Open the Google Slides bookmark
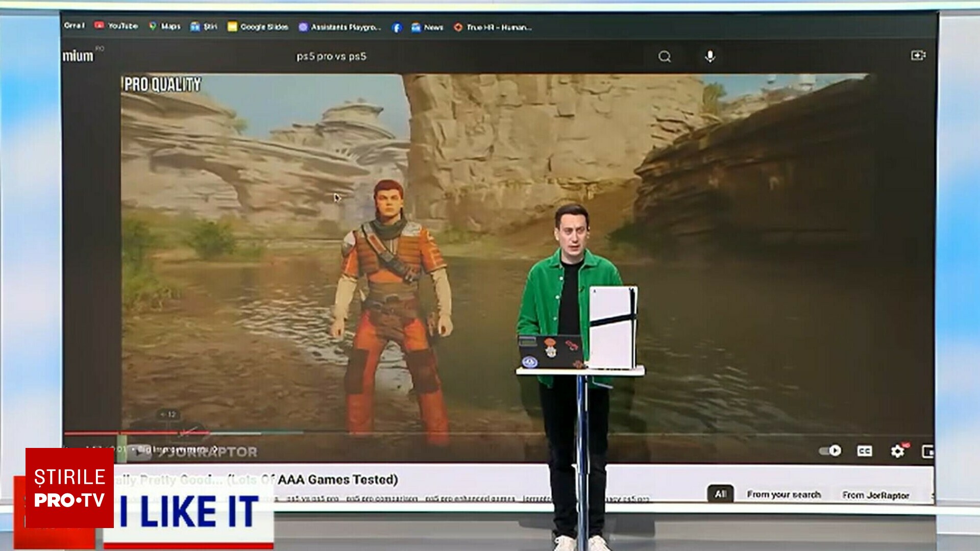This screenshot has height=551, width=980. click(258, 27)
